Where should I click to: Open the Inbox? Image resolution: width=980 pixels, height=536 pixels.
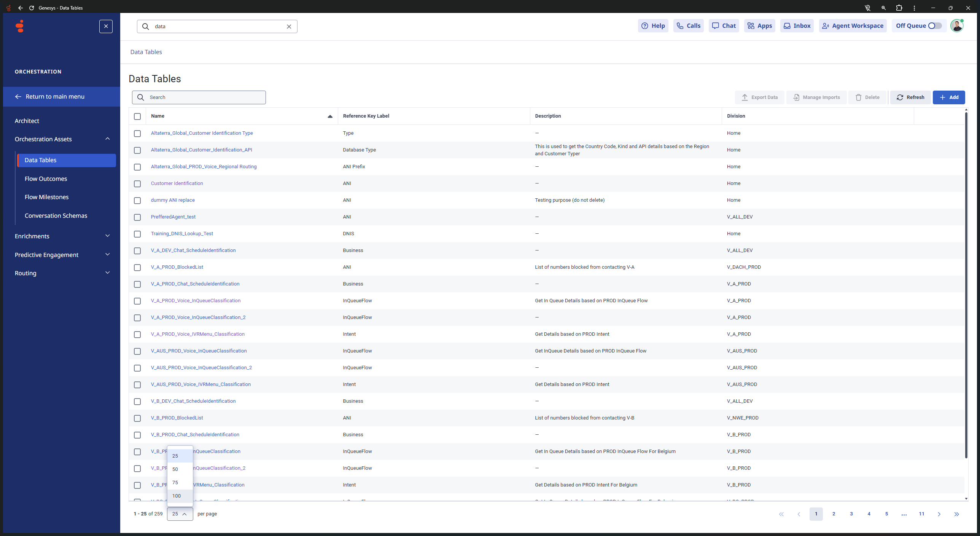(x=797, y=26)
